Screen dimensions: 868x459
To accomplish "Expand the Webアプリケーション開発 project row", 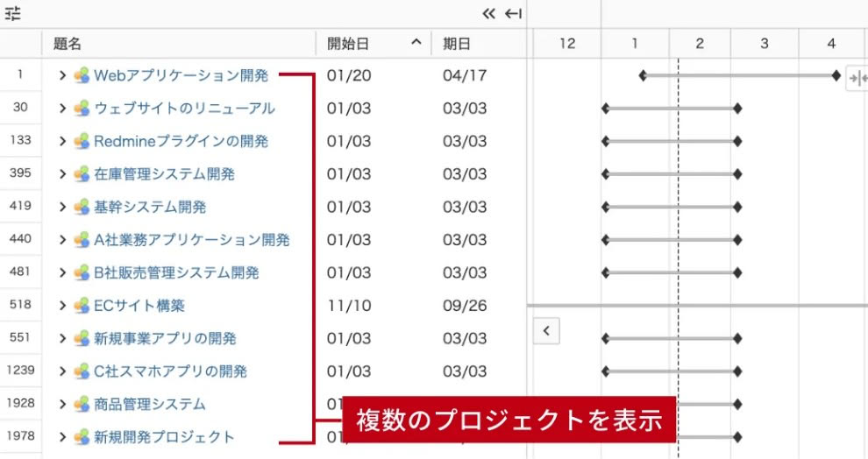I will [x=62, y=75].
